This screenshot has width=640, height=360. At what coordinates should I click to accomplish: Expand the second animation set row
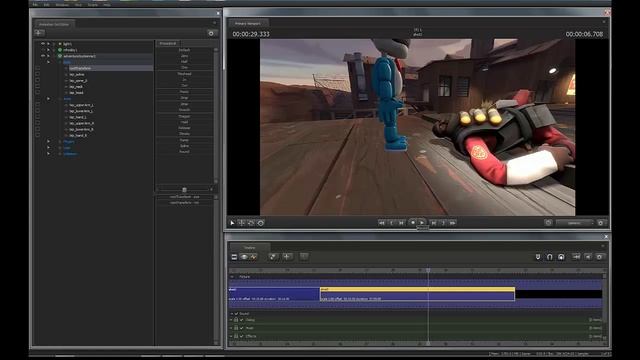tap(49, 50)
